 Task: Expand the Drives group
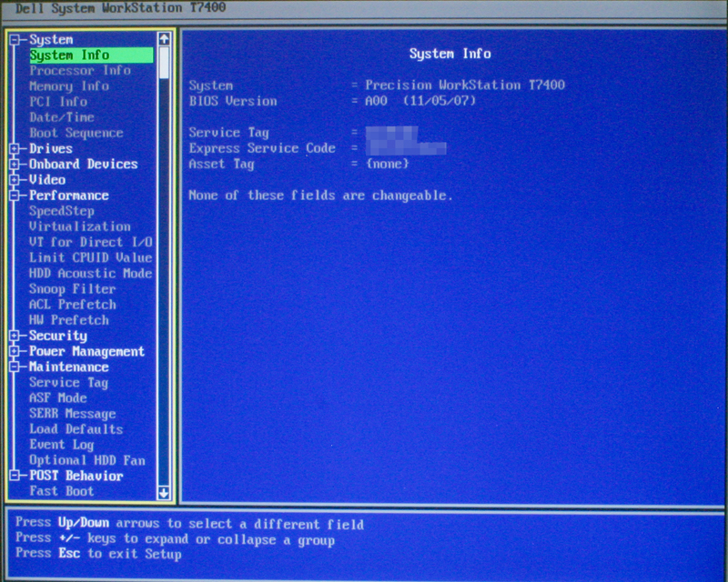pyautogui.click(x=15, y=148)
